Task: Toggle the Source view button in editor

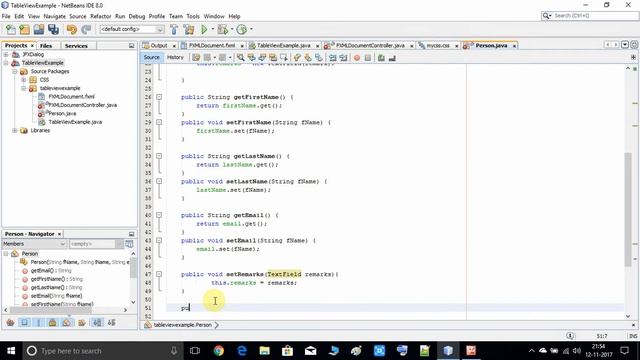Action: pyautogui.click(x=151, y=58)
